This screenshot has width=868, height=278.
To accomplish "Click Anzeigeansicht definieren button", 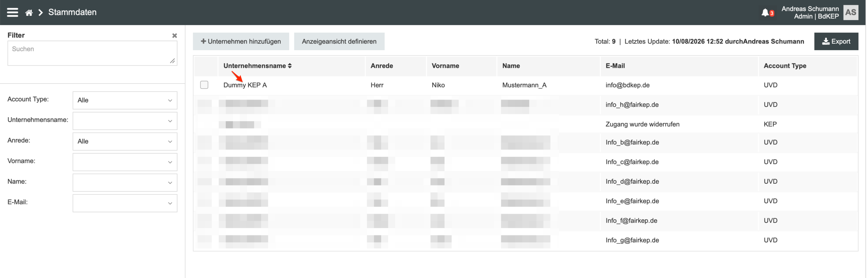I will (339, 41).
